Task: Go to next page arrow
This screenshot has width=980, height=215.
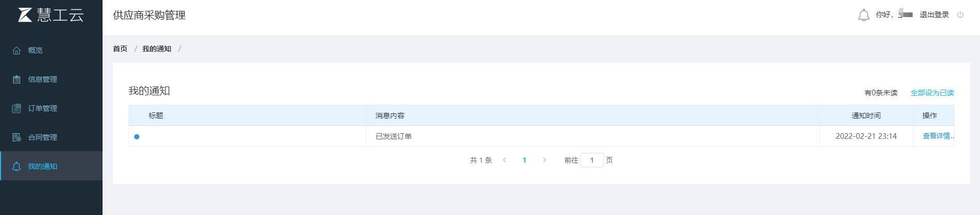Action: point(544,160)
